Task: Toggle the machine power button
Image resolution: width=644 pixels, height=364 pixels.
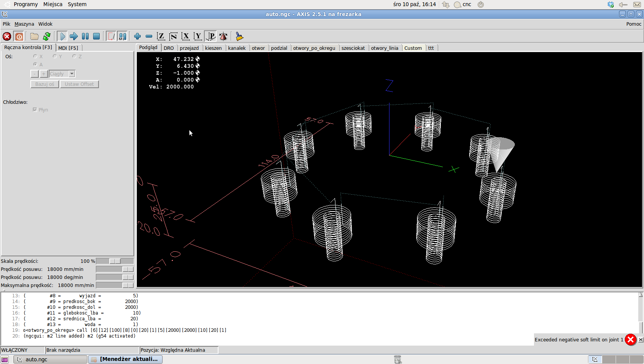Action: point(19,36)
